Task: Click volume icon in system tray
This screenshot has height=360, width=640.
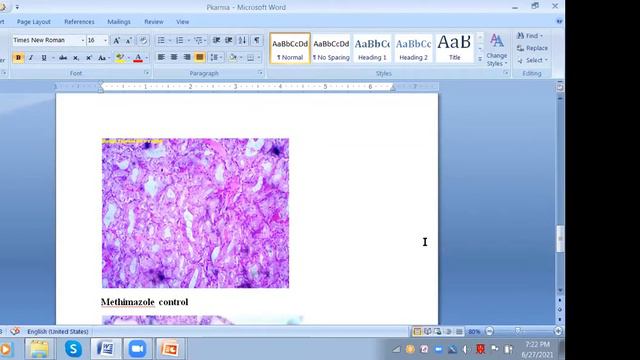Action: (x=466, y=349)
